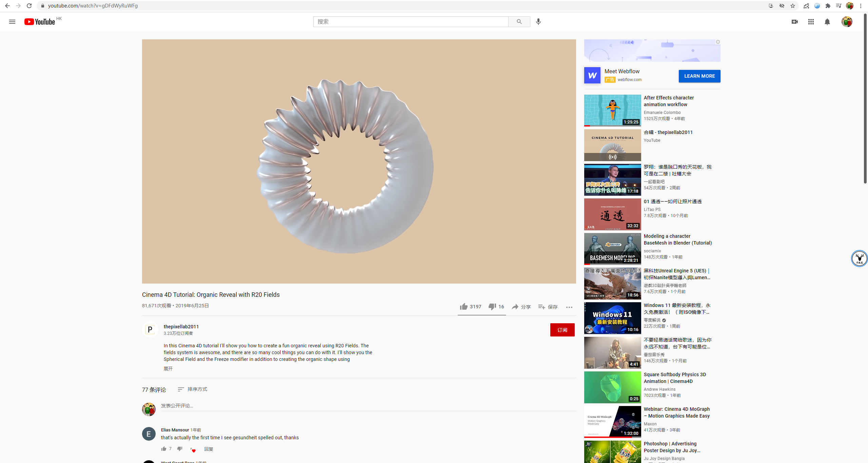Open the YouTube apps grid icon
Viewport: 868px width, 463px height.
tap(811, 22)
